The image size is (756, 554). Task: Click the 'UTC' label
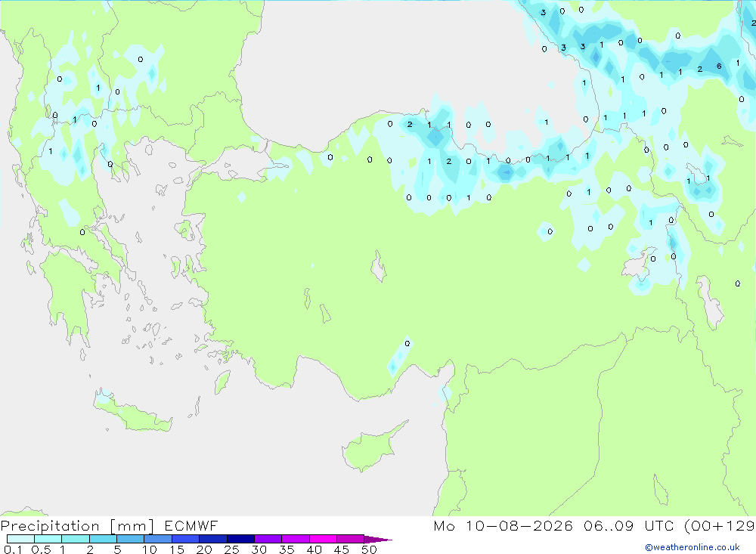[659, 526]
